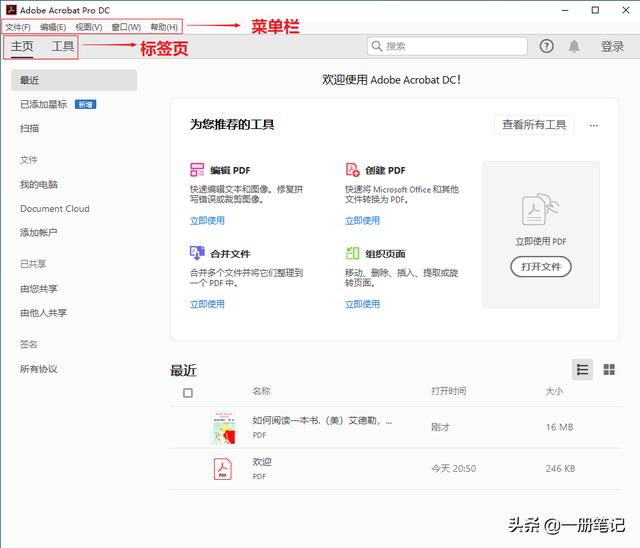This screenshot has height=548, width=640.
Task: Minimize the Acrobat window
Action: coord(565,10)
